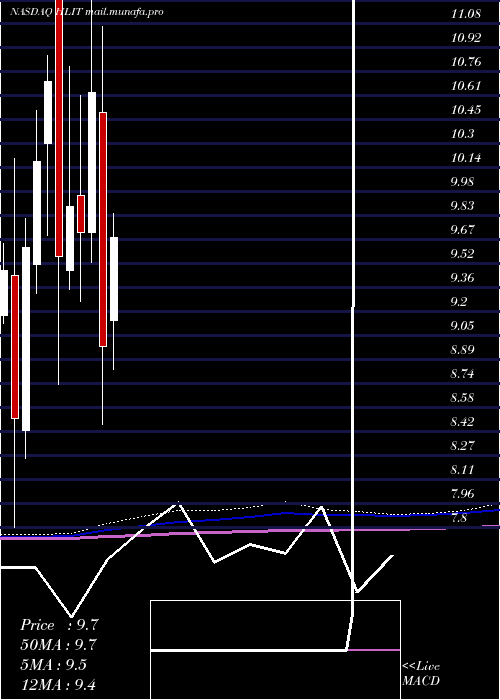
Task: Click the 8.42 price axis label
Action: (x=463, y=422)
